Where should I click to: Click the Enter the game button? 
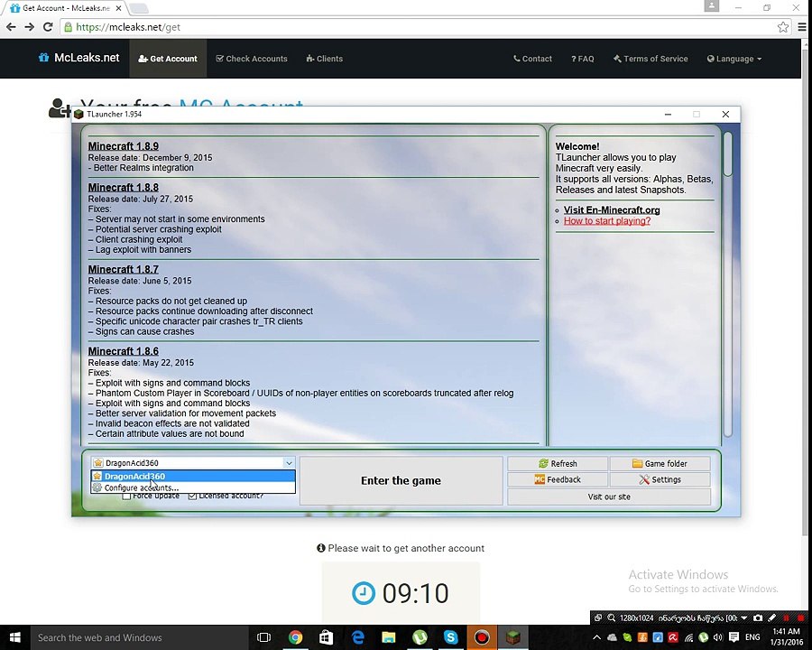coord(401,480)
